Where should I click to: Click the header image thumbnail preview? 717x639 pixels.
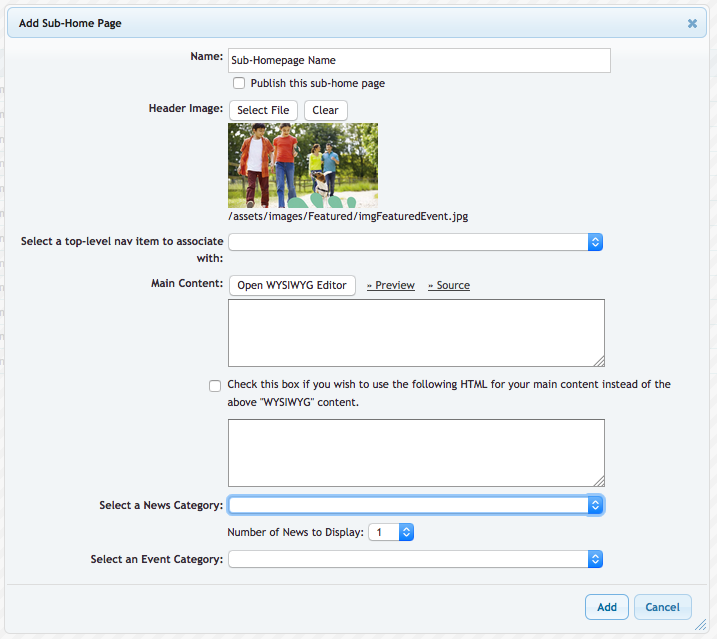pyautogui.click(x=303, y=165)
